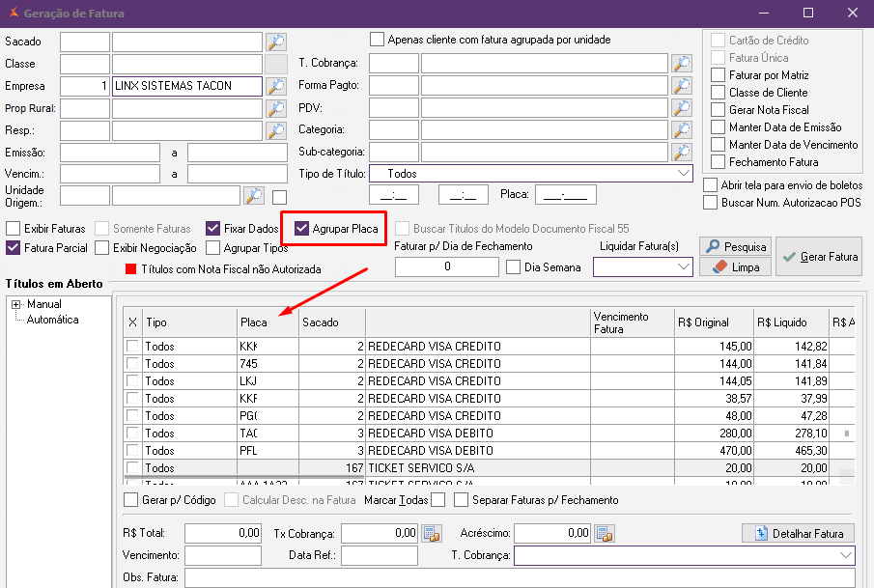This screenshot has width=874, height=588.
Task: Enable Separar Faturas p/ Fechamento
Action: [x=461, y=500]
